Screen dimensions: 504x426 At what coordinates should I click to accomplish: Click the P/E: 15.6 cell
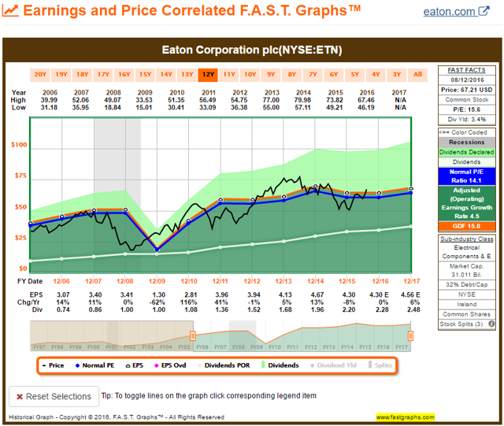click(467, 109)
